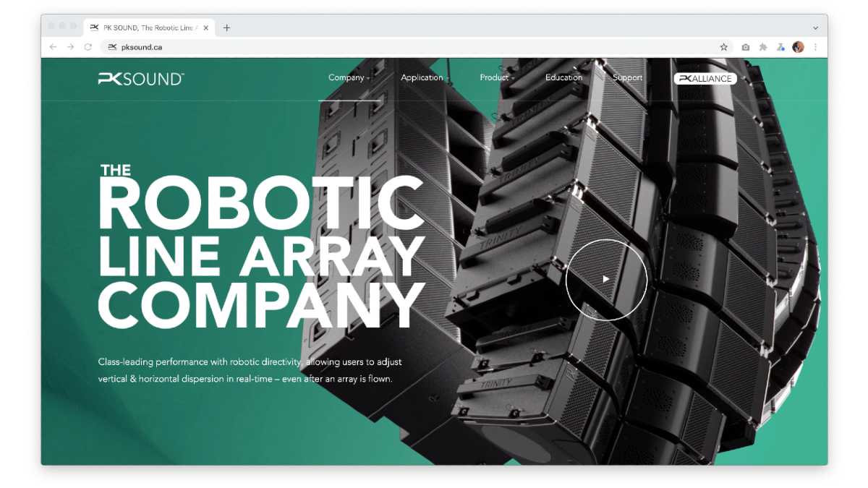The image size is (868, 488).
Task: Click the 'Class-leading performance' description text
Action: coord(250,369)
